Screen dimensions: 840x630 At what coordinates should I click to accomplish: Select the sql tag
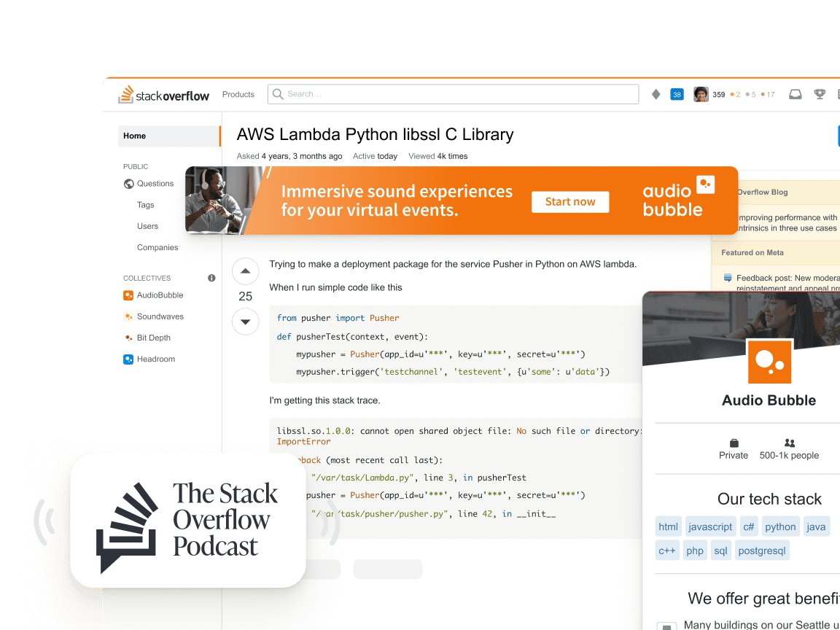click(x=720, y=551)
